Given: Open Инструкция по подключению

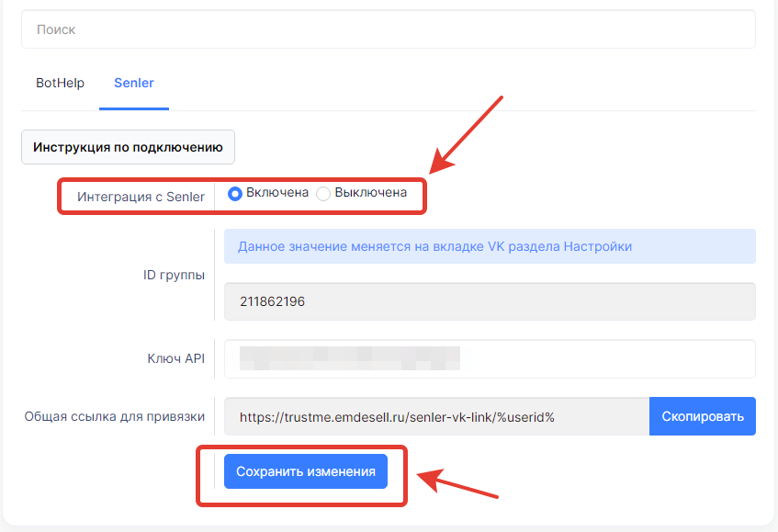Looking at the screenshot, I should pyautogui.click(x=128, y=147).
